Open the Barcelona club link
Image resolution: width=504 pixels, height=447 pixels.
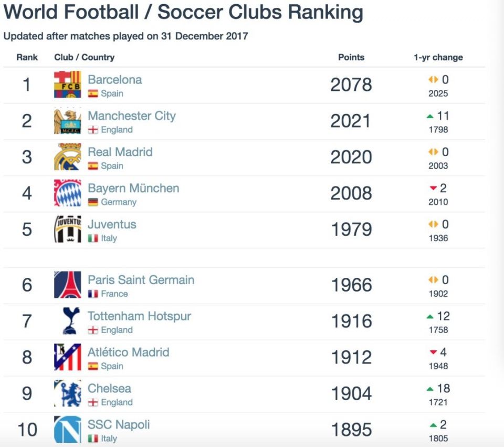tap(114, 80)
